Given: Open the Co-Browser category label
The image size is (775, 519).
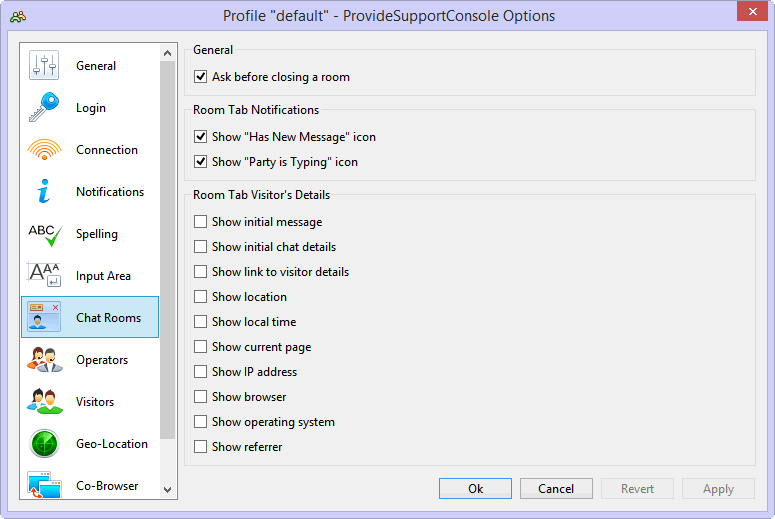Looking at the screenshot, I should 107,486.
